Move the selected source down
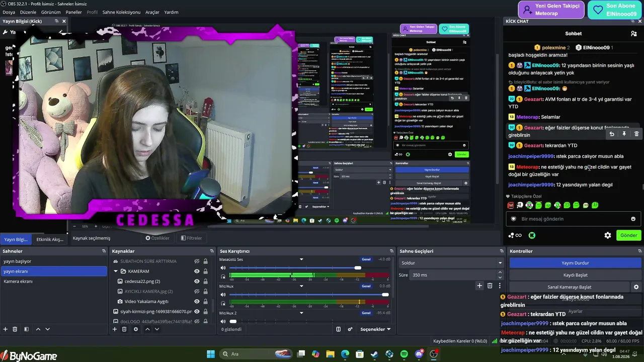Screen dimensions: 644x362 click(x=157, y=329)
